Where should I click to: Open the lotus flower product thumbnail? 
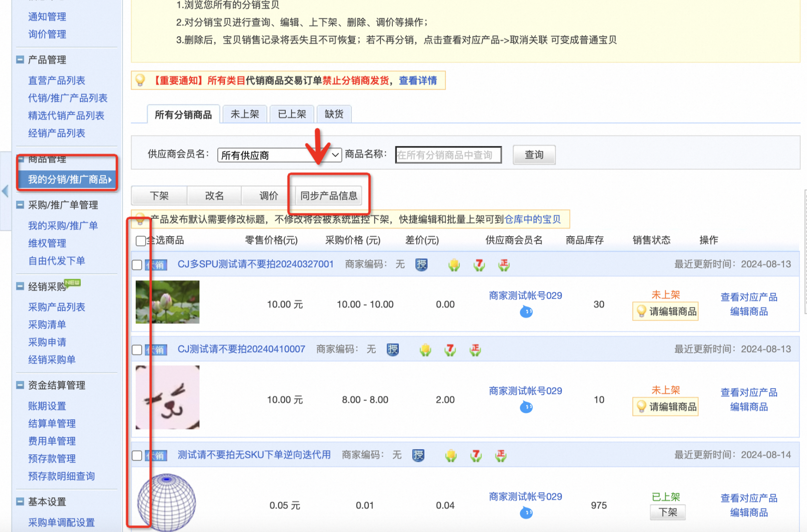(167, 302)
